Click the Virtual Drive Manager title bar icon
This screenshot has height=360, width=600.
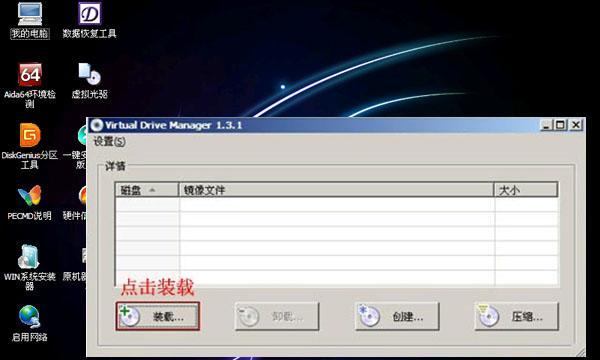(96, 125)
